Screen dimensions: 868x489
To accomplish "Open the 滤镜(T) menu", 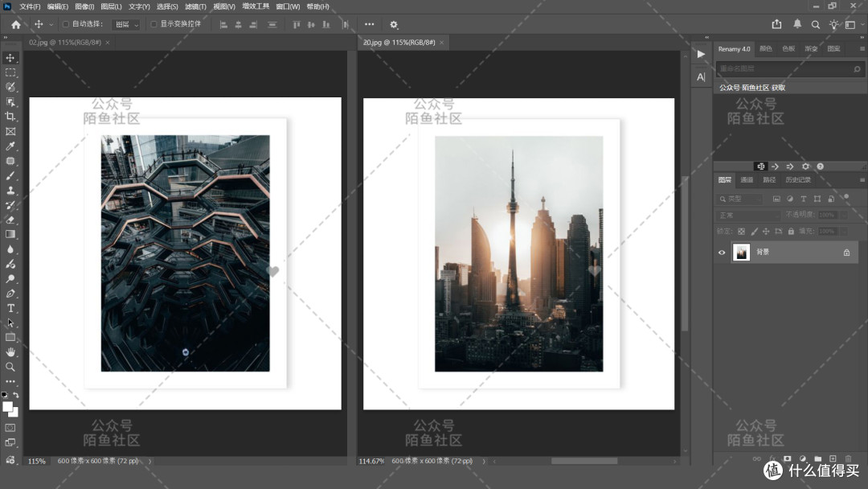I will (195, 6).
